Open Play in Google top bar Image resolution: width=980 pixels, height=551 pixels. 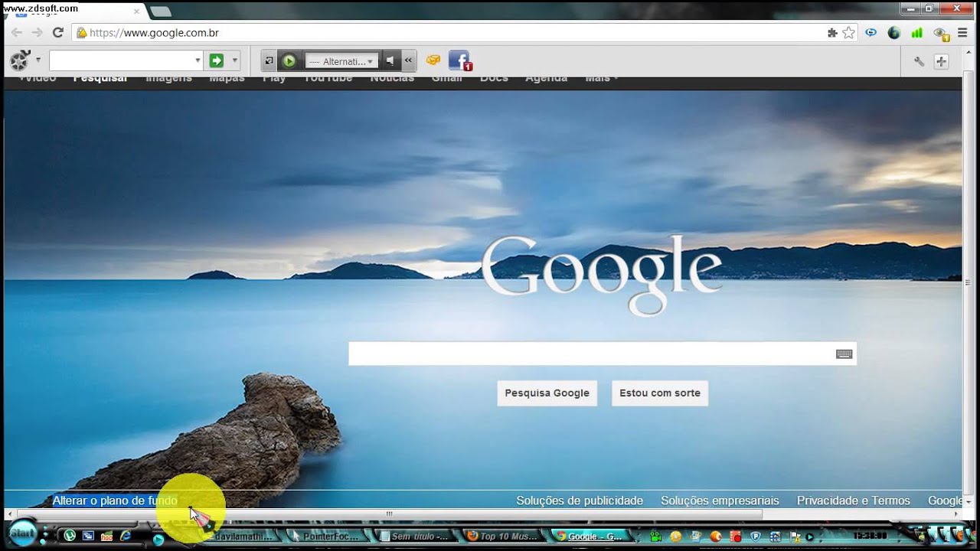[x=274, y=79]
